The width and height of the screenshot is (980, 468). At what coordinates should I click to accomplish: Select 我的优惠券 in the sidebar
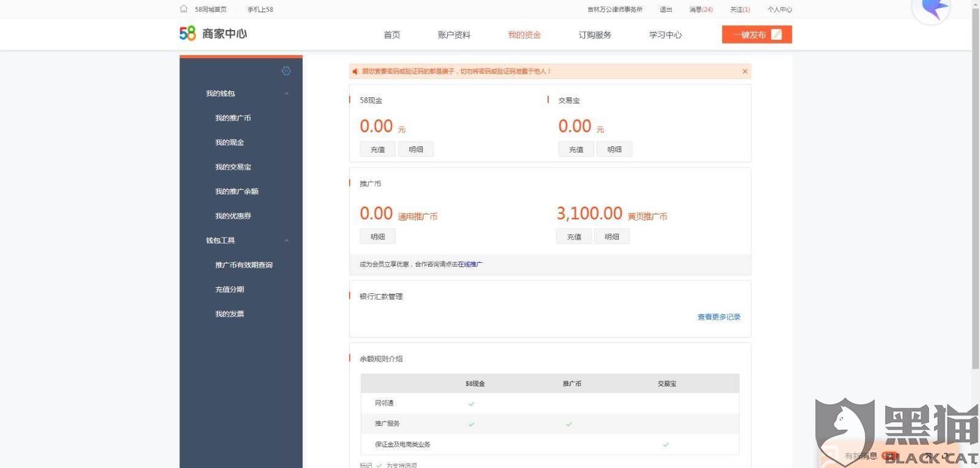click(x=233, y=216)
